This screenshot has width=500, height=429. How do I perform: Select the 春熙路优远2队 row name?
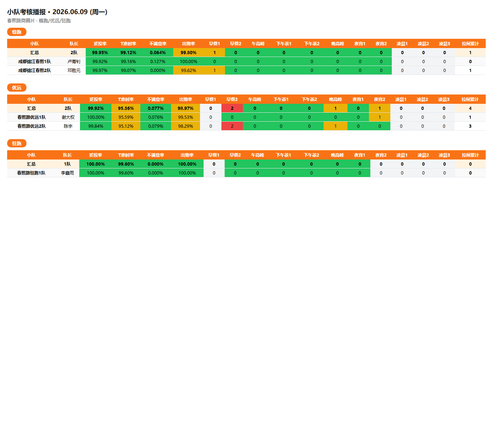[x=31, y=126]
